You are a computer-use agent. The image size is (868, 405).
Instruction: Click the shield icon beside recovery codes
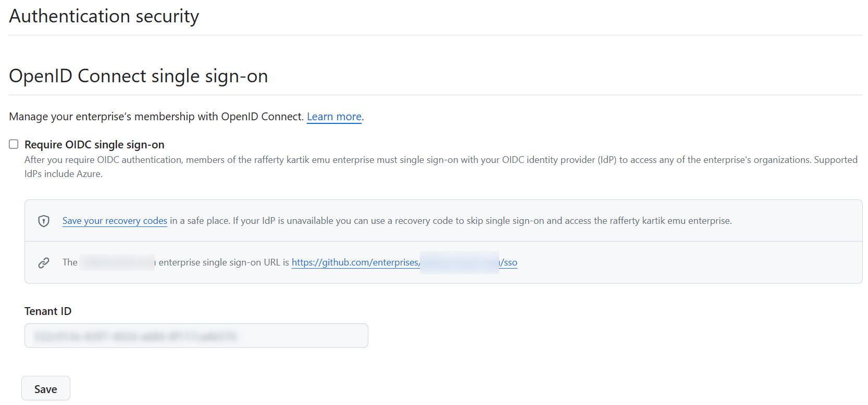tap(44, 221)
